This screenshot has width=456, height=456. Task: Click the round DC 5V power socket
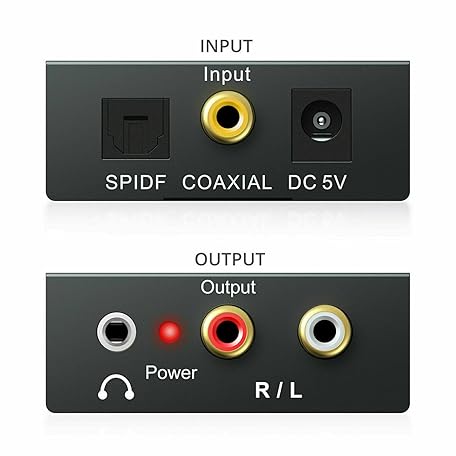tap(322, 121)
